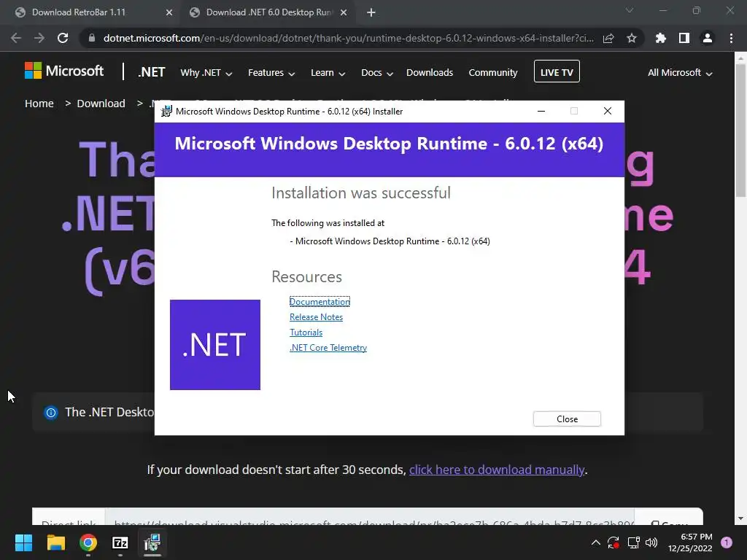
Task: Open the Tutorials link
Action: pyautogui.click(x=306, y=332)
